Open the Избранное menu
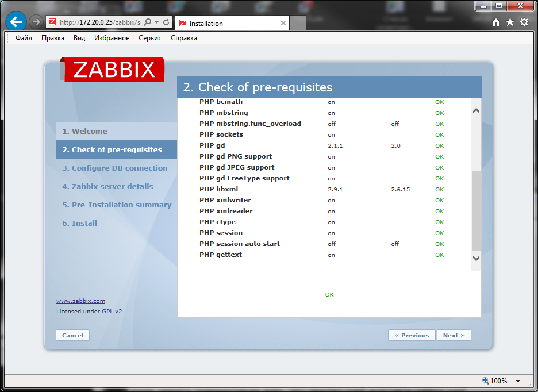538x392 pixels. [112, 38]
